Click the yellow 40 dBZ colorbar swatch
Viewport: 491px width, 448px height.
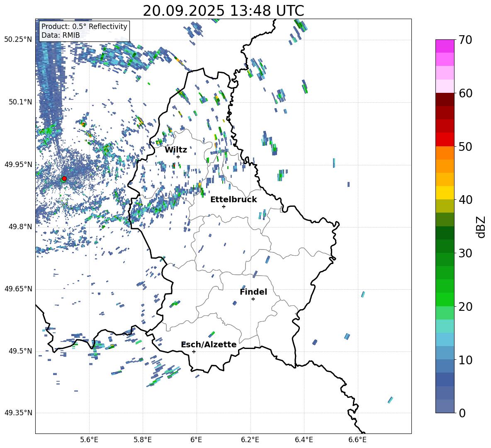[445, 193]
